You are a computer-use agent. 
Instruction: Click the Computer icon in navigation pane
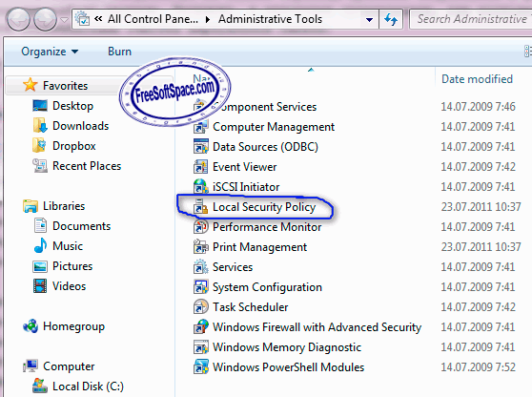[x=31, y=366]
